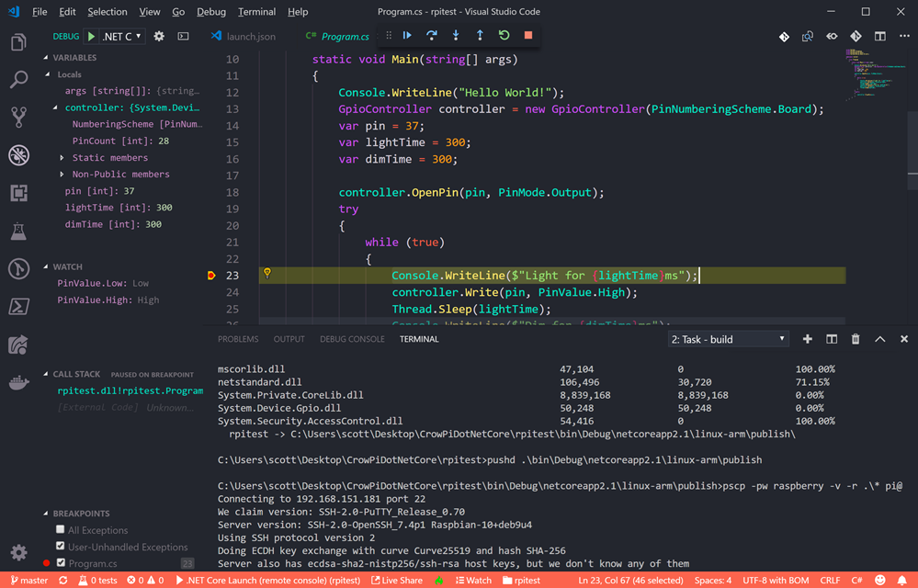Open the File menu
918x588 pixels.
[40, 12]
